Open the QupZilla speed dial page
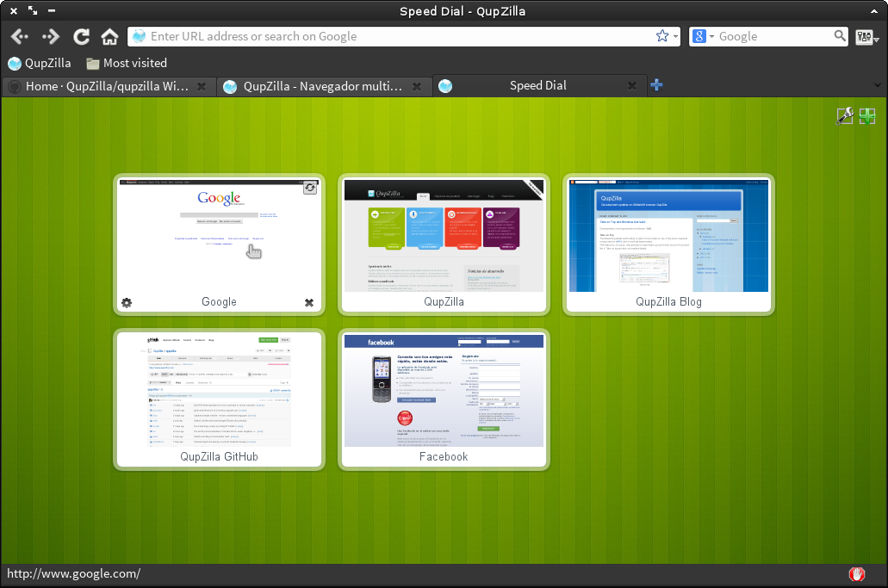 [x=444, y=244]
